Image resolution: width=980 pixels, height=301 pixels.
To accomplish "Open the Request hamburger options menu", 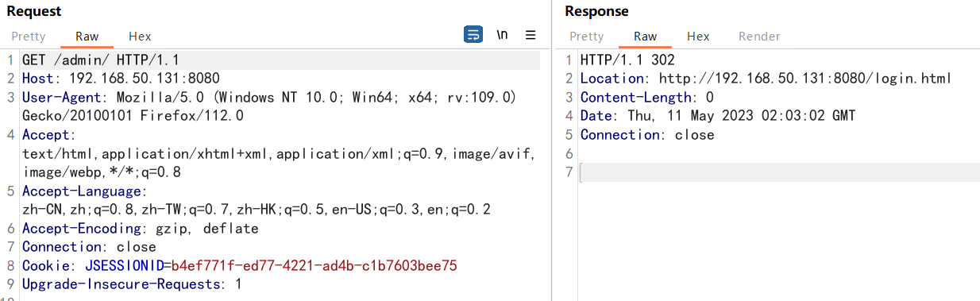I will pos(531,35).
